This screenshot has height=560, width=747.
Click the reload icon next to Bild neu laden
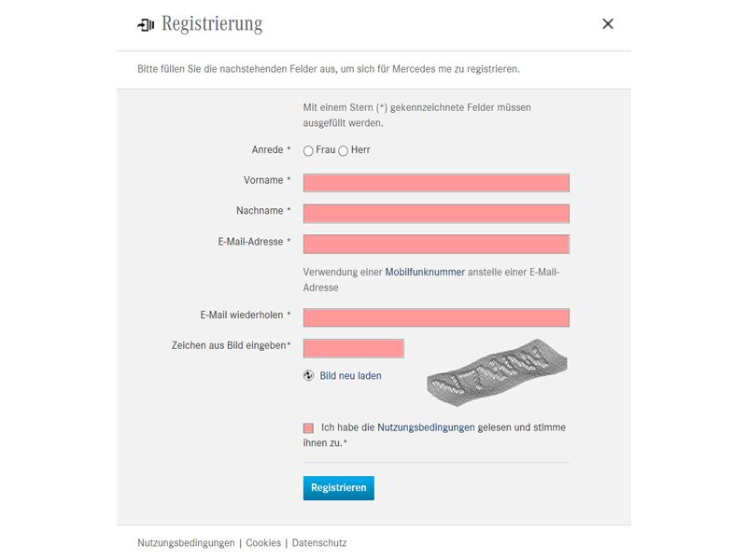coord(309,376)
